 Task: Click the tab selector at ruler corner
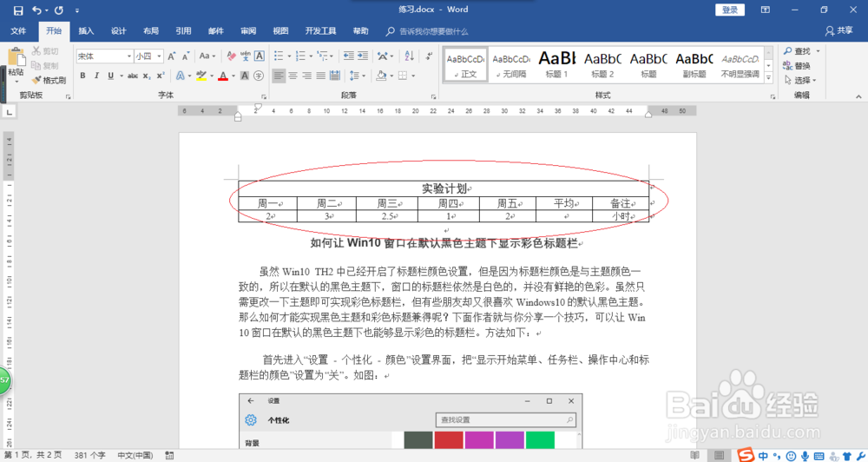tap(9, 112)
